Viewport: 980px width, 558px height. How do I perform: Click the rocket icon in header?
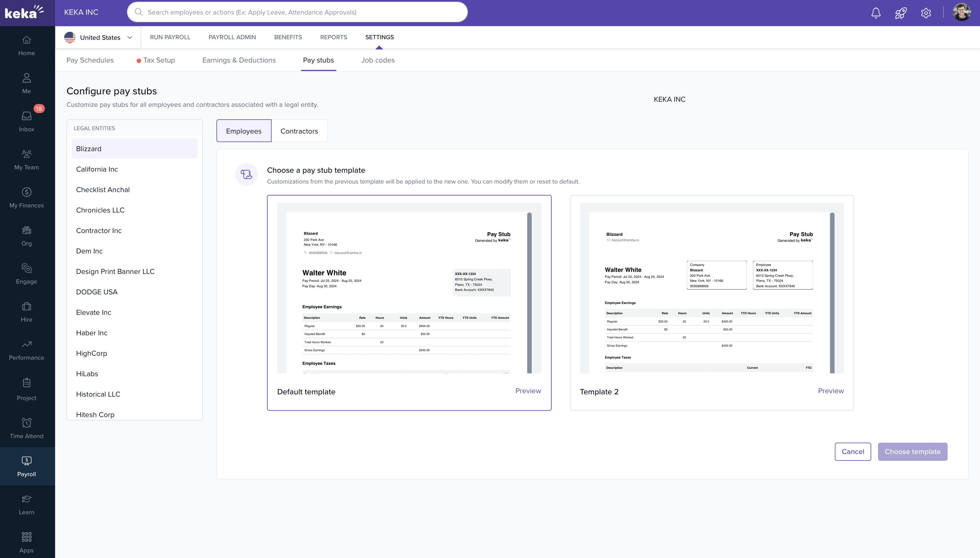coord(901,13)
